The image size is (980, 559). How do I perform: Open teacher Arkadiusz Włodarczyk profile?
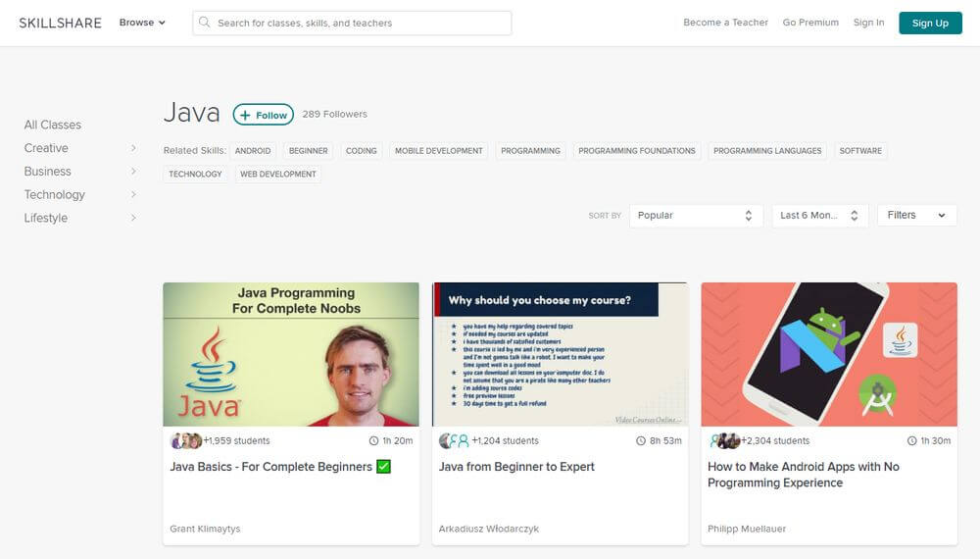tap(489, 529)
